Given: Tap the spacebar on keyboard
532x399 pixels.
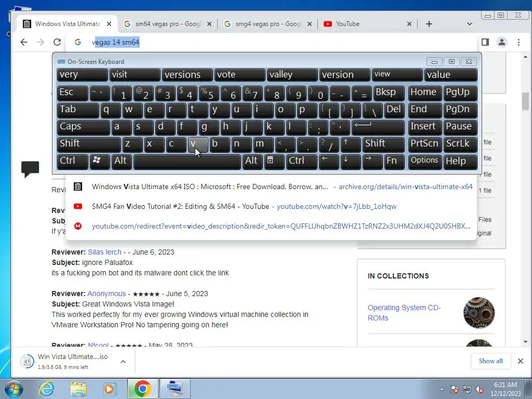Looking at the screenshot, I should [x=187, y=162].
